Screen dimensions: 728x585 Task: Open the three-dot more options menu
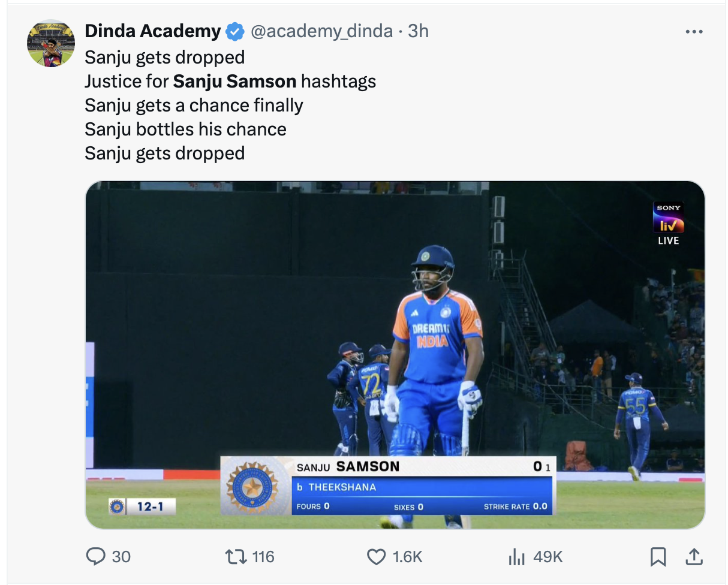(694, 32)
